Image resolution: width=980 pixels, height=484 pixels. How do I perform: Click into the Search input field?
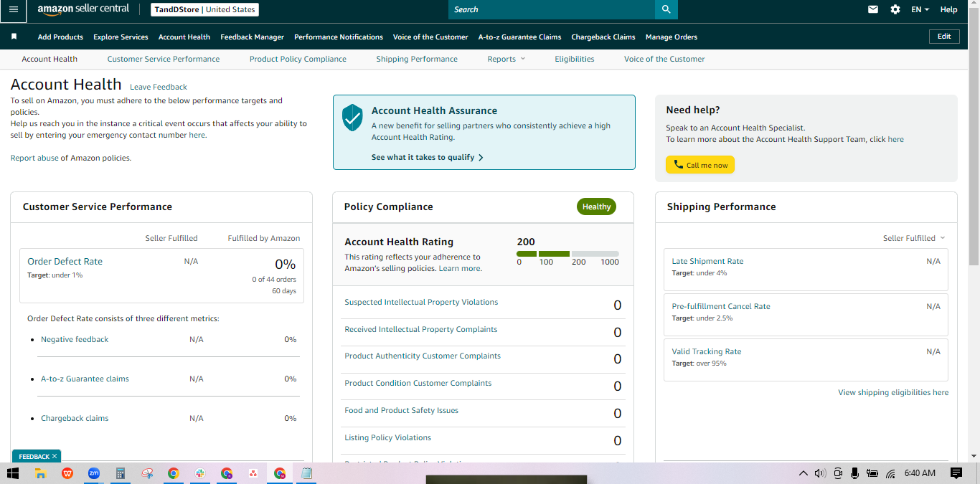pyautogui.click(x=552, y=9)
